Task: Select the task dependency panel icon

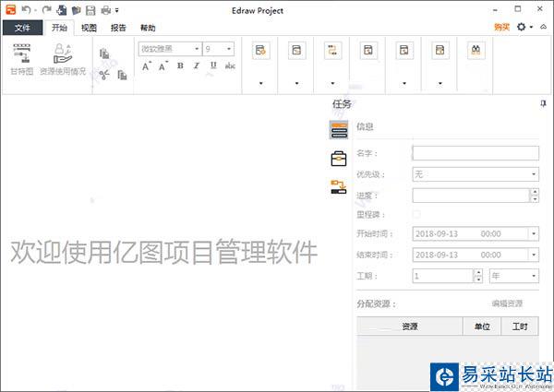Action: 339,186
